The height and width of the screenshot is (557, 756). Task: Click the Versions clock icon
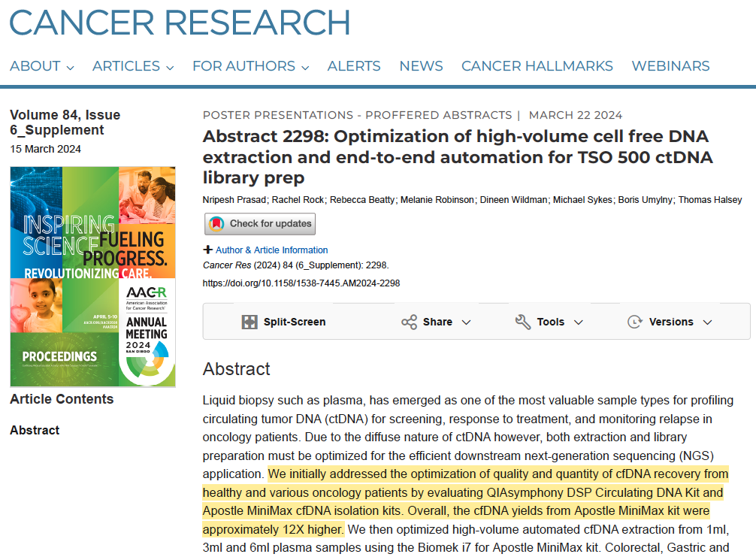[x=635, y=322]
